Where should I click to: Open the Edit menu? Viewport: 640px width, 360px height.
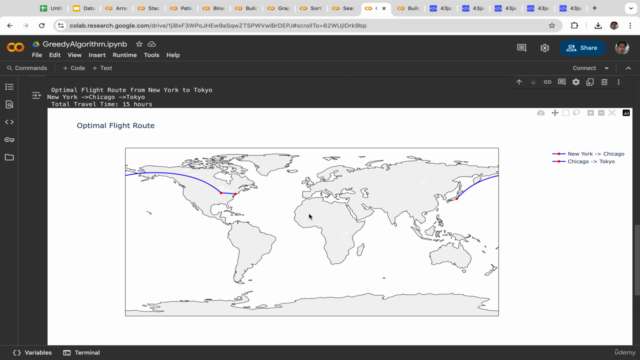55,55
